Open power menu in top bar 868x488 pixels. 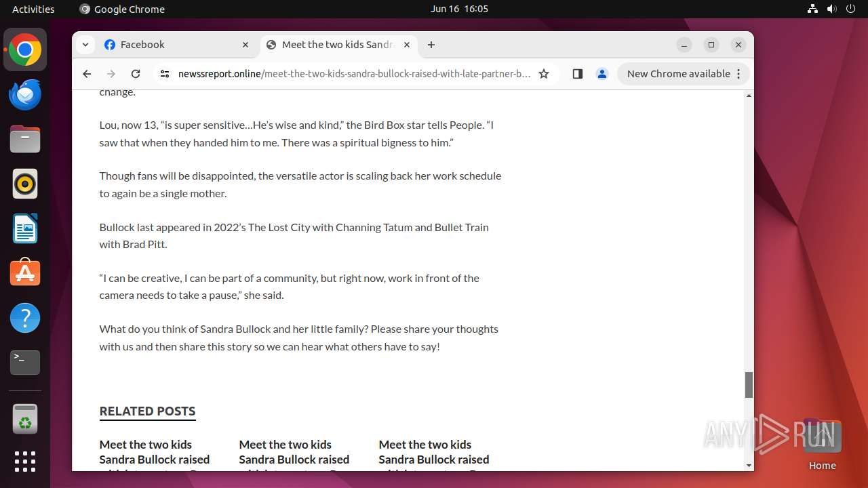click(x=850, y=9)
